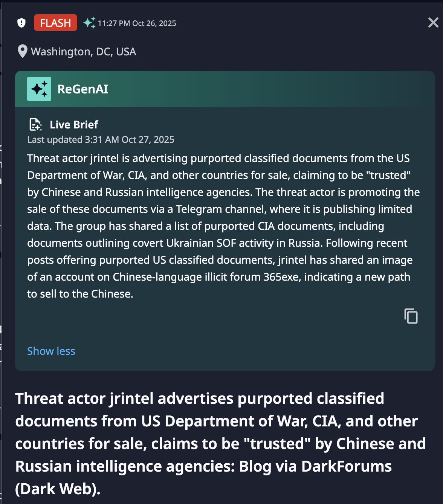
Task: Click the Live Brief document icon
Action: point(35,124)
